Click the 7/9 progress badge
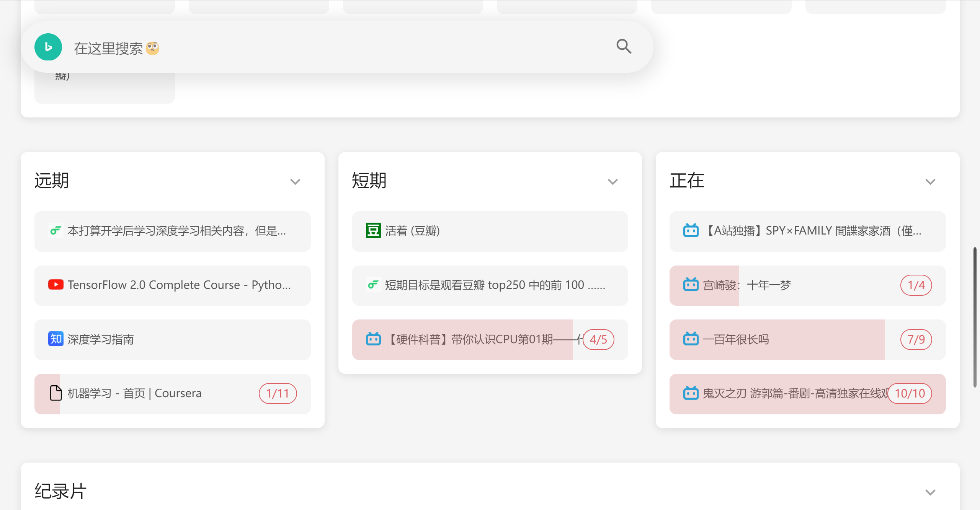 coord(916,339)
